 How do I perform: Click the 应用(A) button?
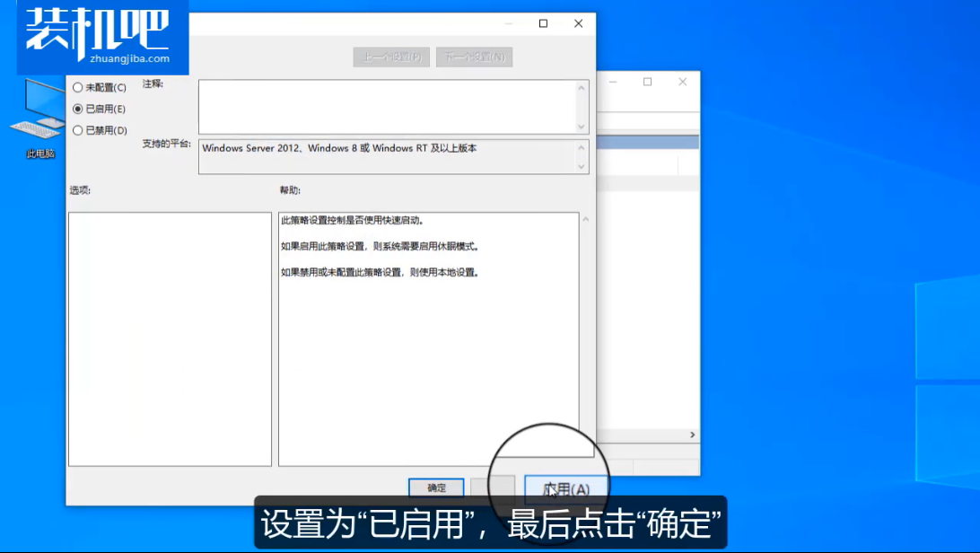pyautogui.click(x=566, y=489)
